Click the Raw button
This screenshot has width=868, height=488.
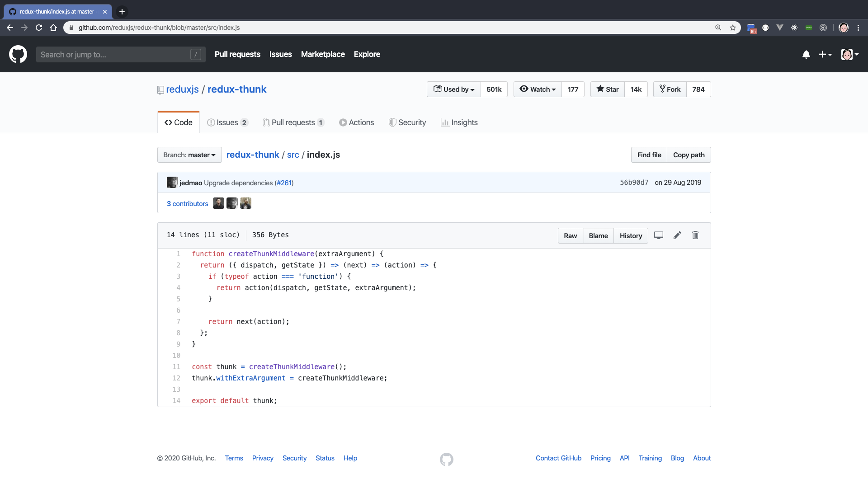[x=570, y=236]
